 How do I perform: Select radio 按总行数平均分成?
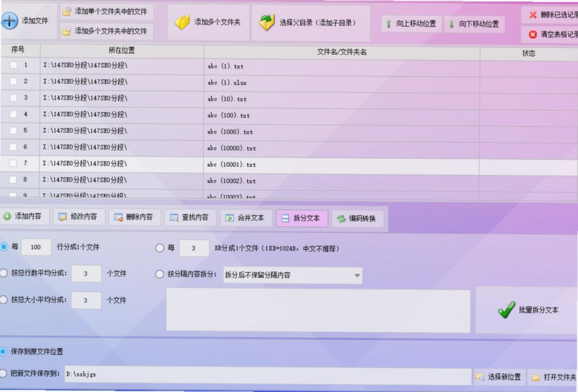[x=4, y=273]
